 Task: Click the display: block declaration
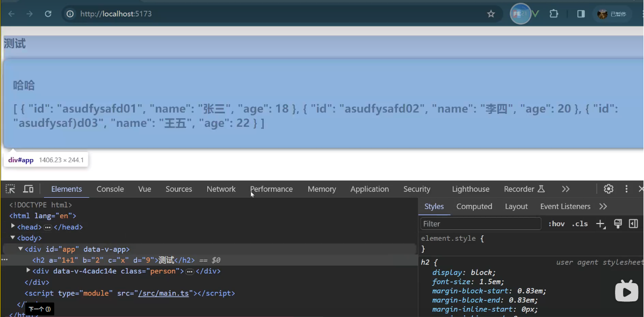pos(464,272)
